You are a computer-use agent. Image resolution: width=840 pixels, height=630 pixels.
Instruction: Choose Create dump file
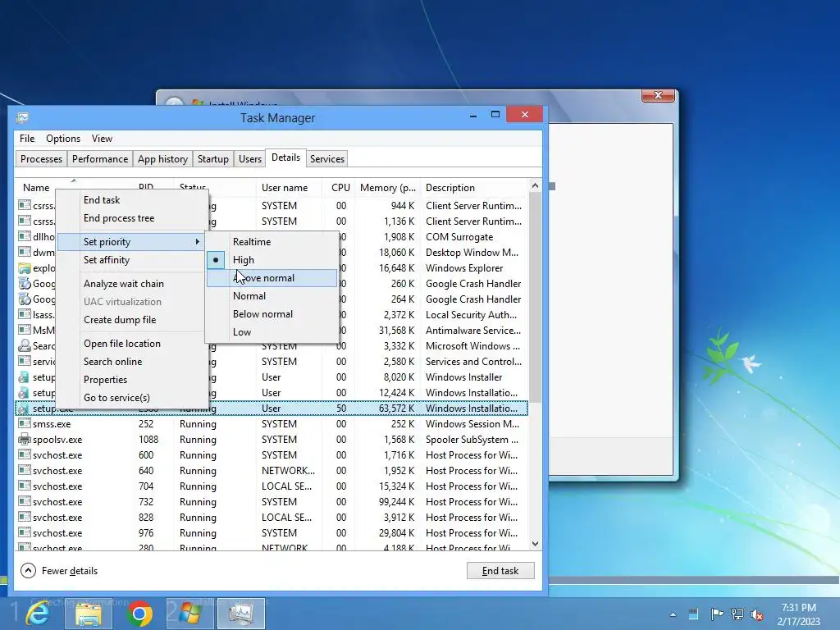point(131,320)
